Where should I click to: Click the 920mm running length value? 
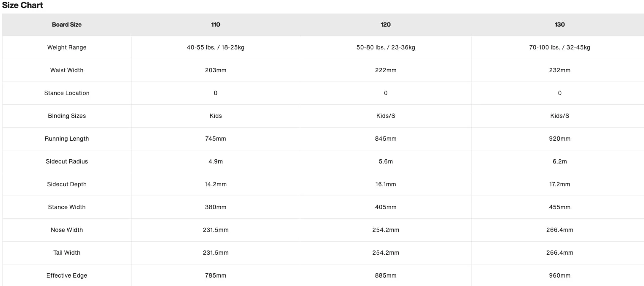coord(559,139)
